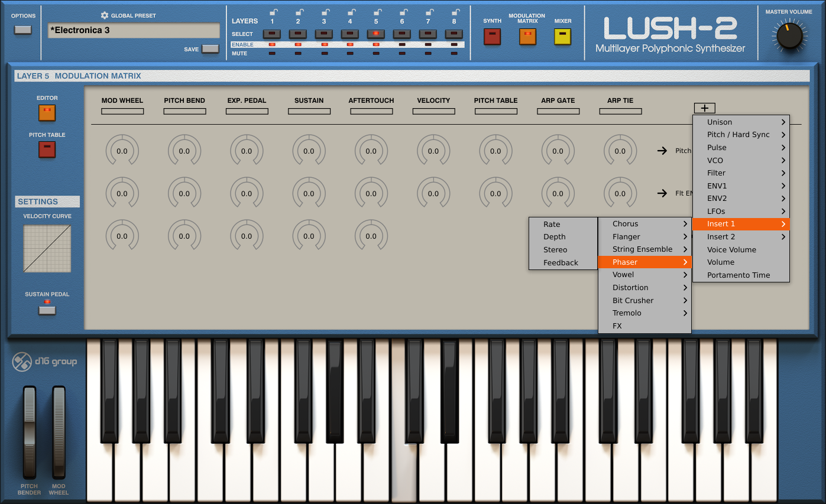
Task: Open the Modulation Matrix orange button
Action: (x=527, y=37)
